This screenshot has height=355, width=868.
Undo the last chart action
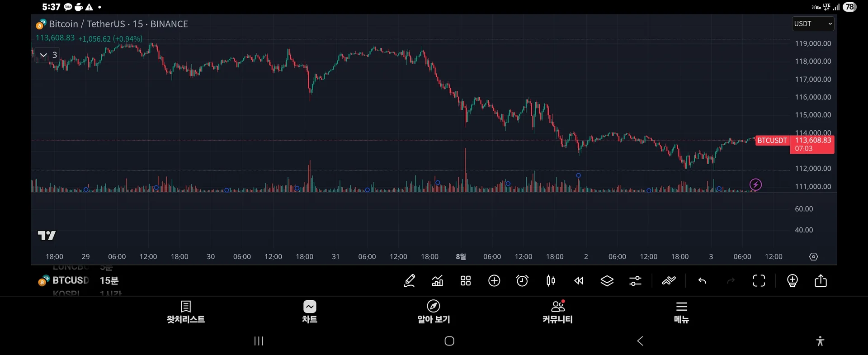(x=702, y=281)
